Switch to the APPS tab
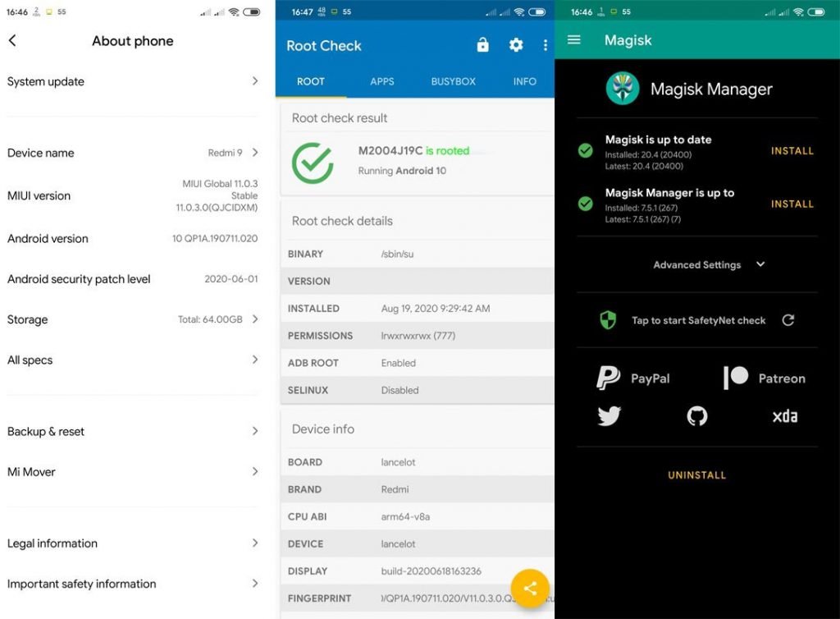Screen dimensions: 840x619 (x=382, y=81)
